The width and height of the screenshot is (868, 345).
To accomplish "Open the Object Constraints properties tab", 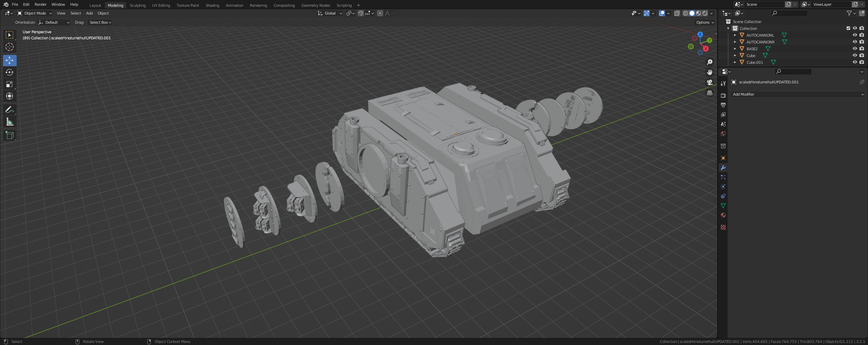I will (723, 196).
